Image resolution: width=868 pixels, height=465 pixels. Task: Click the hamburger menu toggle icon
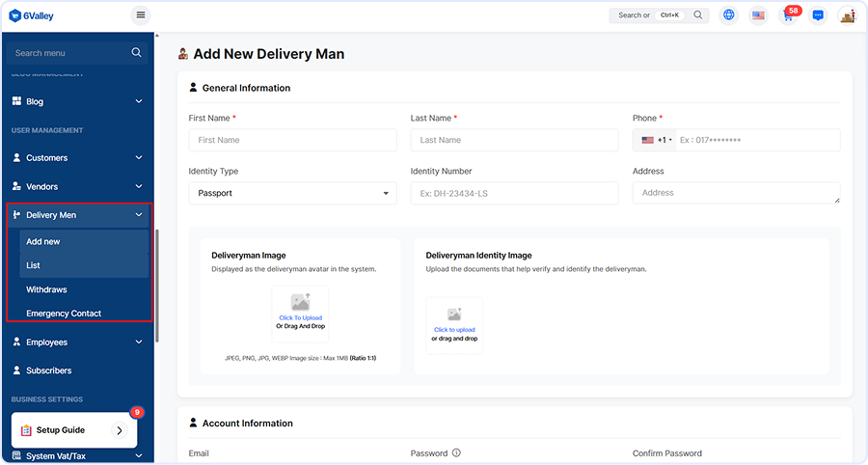click(x=141, y=15)
